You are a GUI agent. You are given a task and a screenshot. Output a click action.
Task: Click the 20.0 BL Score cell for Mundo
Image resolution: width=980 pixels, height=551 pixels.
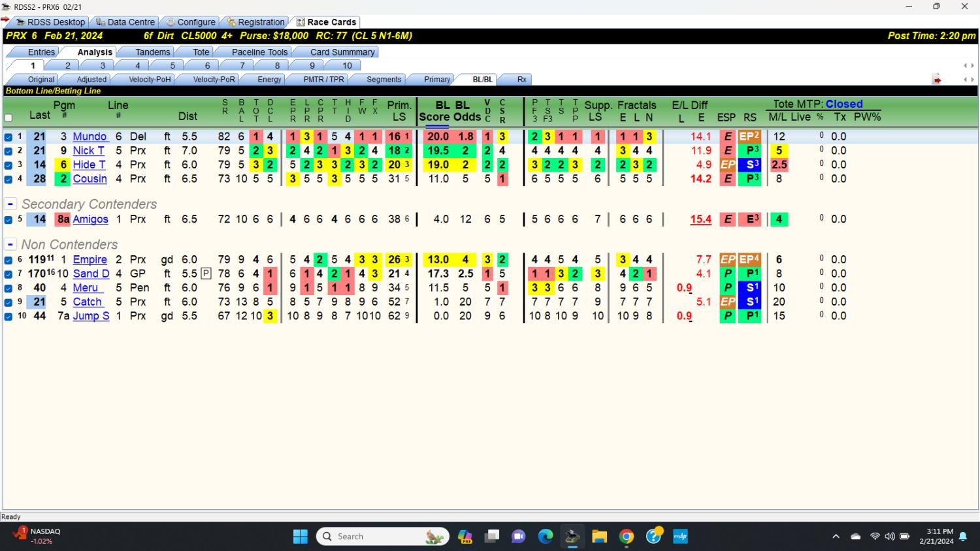coord(438,136)
